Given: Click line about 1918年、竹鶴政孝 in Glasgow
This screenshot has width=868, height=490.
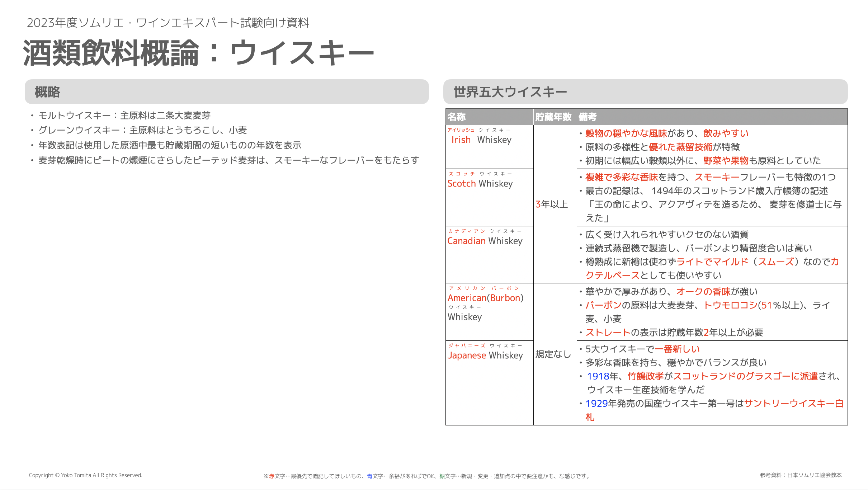Looking at the screenshot, I should [x=714, y=383].
